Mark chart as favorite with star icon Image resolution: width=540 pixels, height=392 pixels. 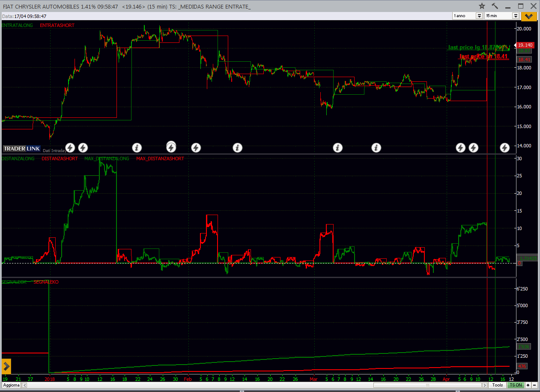[482, 6]
